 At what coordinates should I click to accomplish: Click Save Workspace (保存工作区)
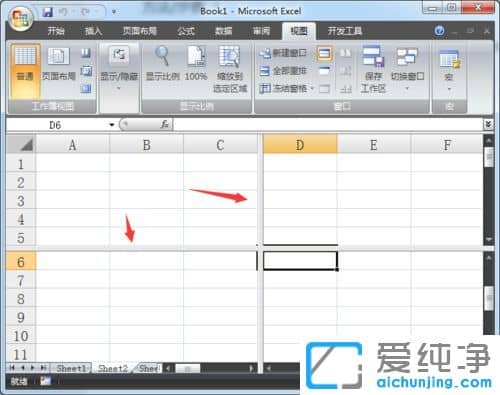(373, 69)
